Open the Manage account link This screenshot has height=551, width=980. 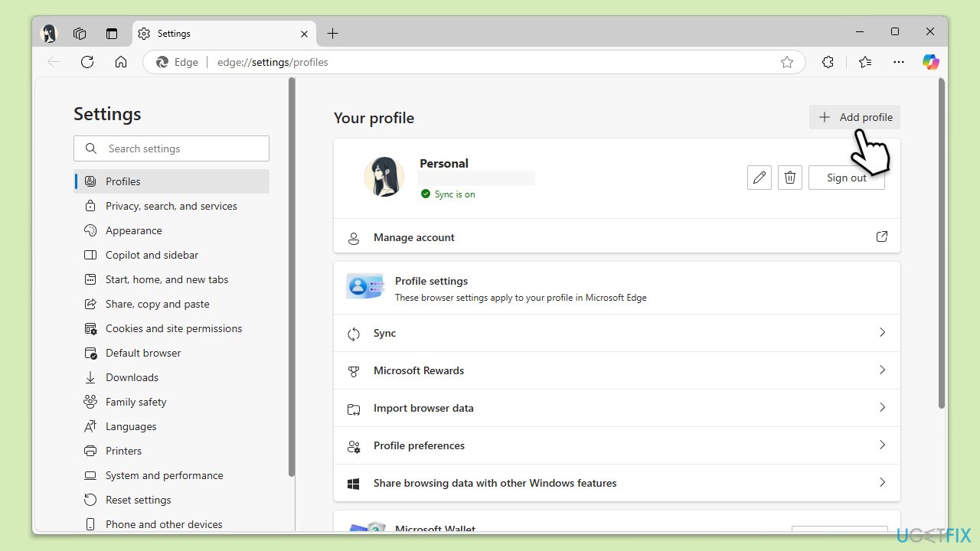[x=617, y=237]
